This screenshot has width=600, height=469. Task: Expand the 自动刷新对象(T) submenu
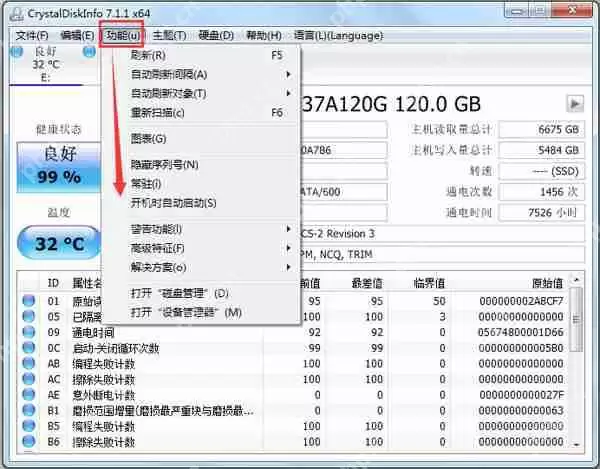point(201,93)
